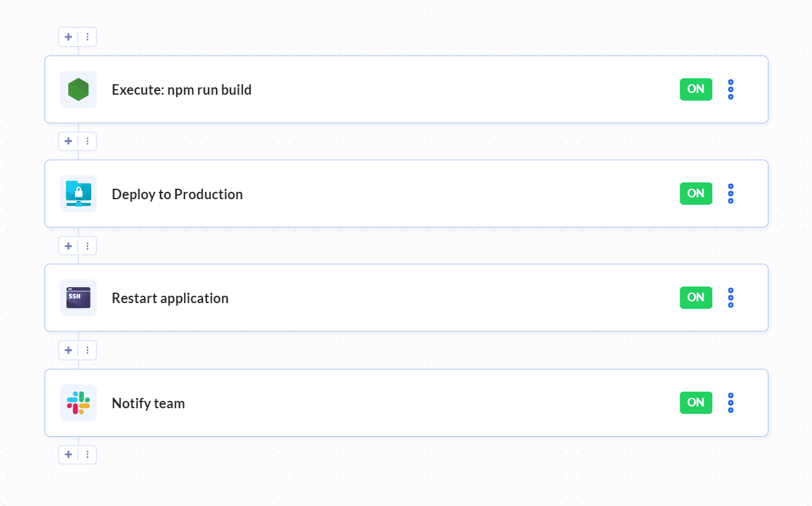Open the kebab menu below Notify team
This screenshot has height=506, width=812.
(87, 454)
